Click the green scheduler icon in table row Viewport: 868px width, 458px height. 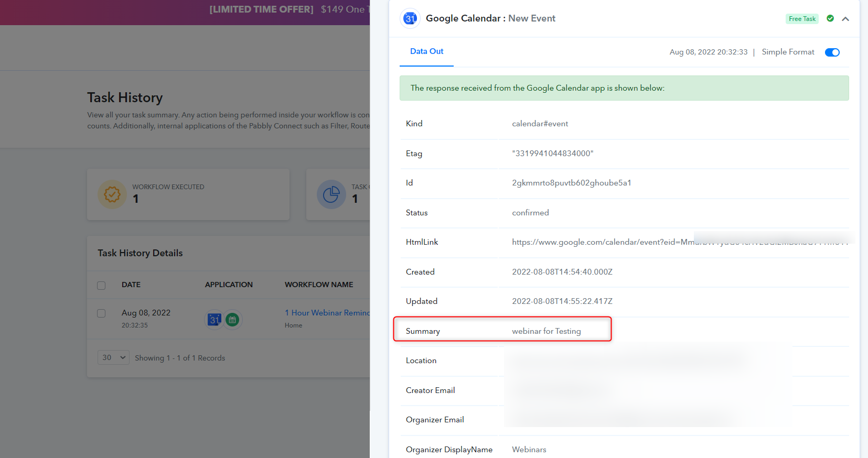coord(232,319)
